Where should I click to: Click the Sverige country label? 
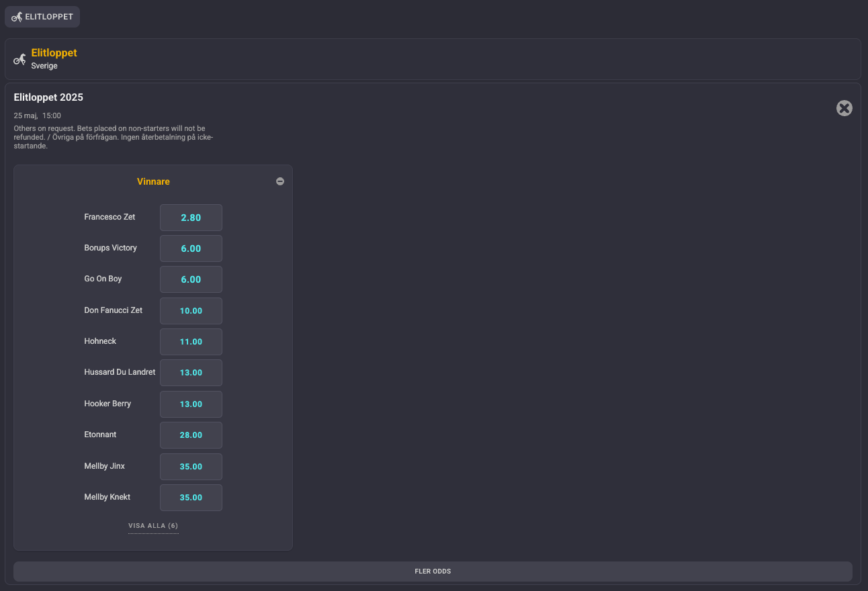point(44,66)
